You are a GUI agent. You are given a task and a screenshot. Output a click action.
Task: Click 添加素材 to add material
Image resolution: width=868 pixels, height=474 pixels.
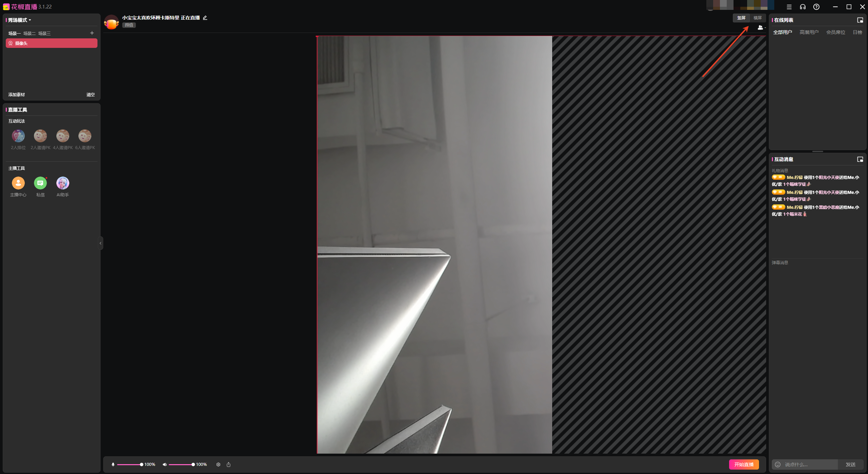pyautogui.click(x=17, y=95)
